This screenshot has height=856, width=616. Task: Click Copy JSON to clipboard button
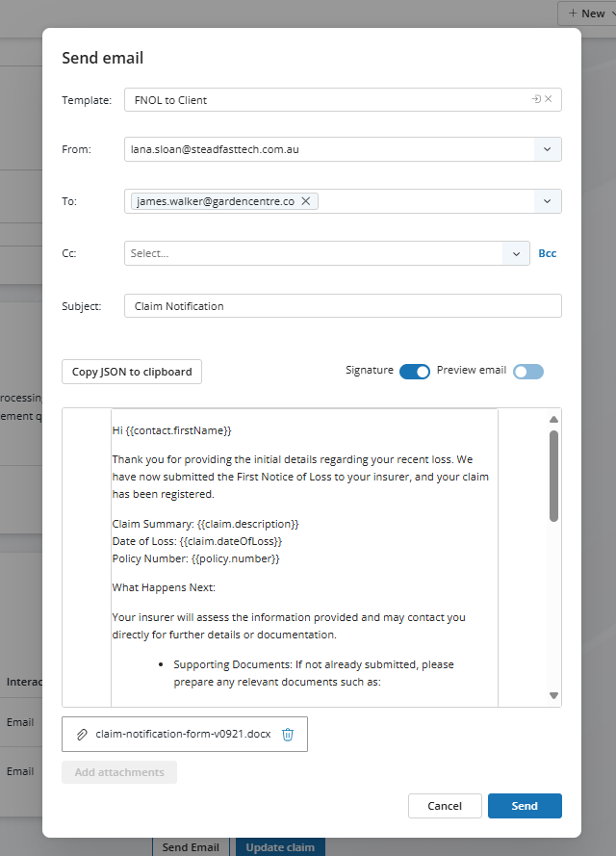pyautogui.click(x=132, y=372)
